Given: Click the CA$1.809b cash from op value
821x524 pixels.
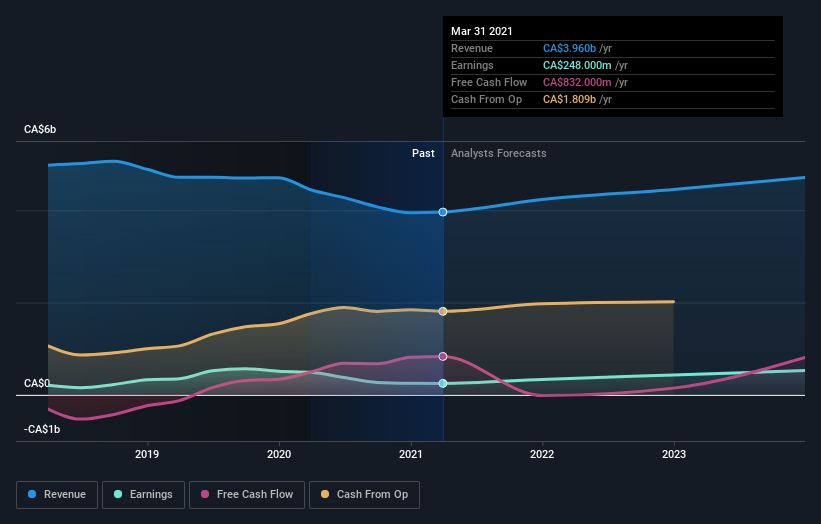Looking at the screenshot, I should pos(569,99).
